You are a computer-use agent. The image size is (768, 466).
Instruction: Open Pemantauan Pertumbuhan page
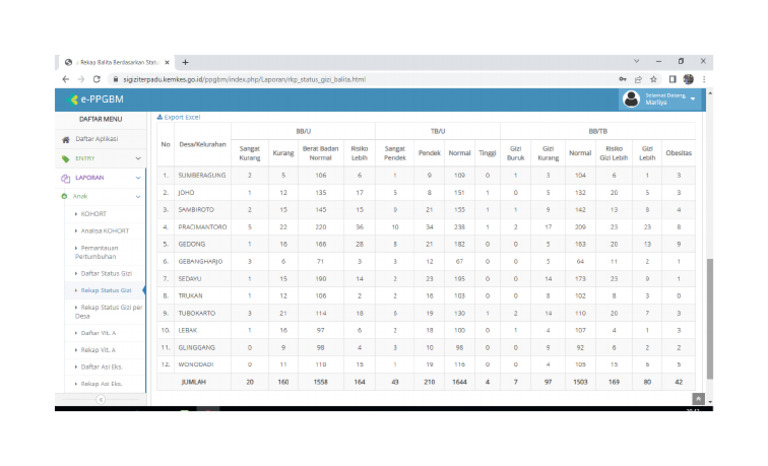[108, 252]
